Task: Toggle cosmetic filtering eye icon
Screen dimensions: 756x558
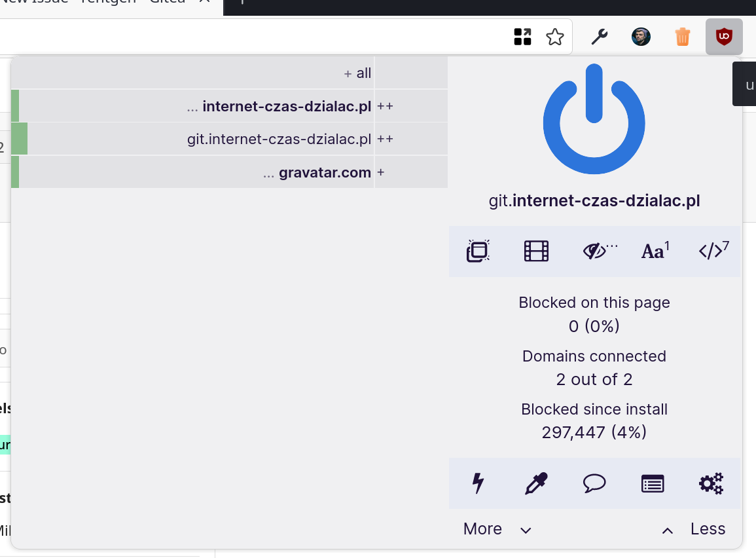Action: 594,251
